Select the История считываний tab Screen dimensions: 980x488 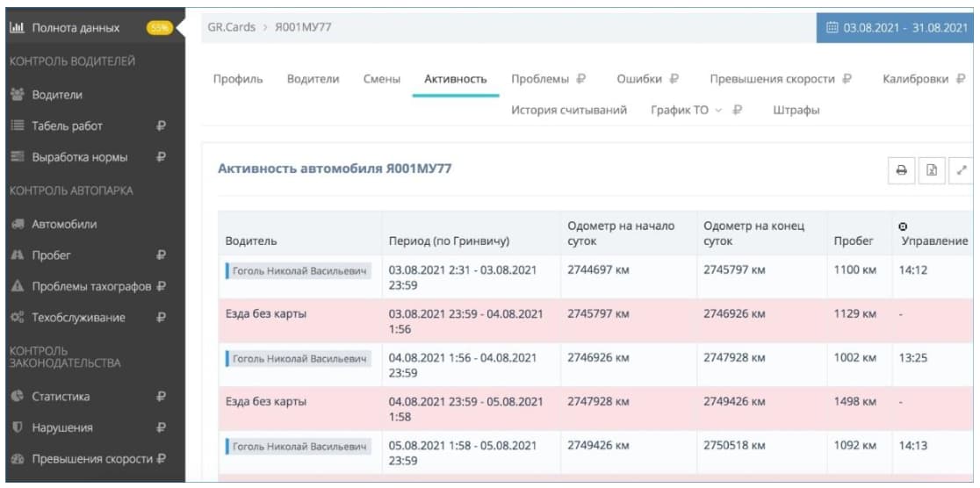tap(569, 111)
